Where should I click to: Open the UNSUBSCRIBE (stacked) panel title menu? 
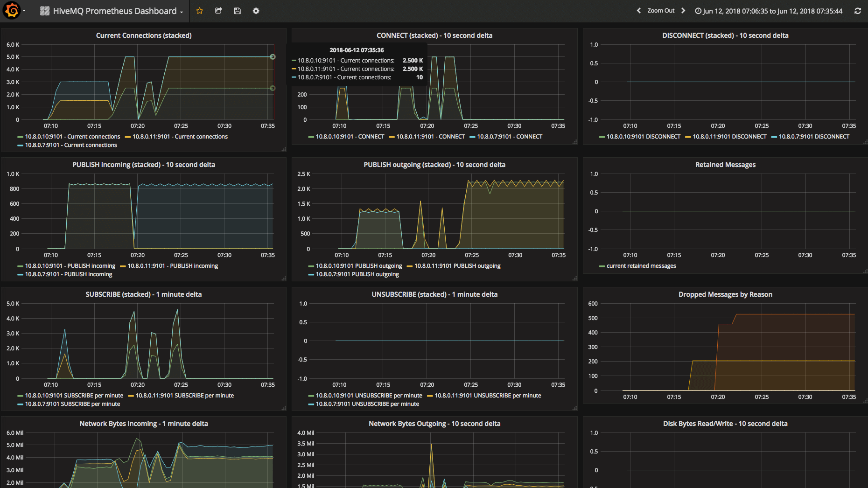pyautogui.click(x=434, y=294)
